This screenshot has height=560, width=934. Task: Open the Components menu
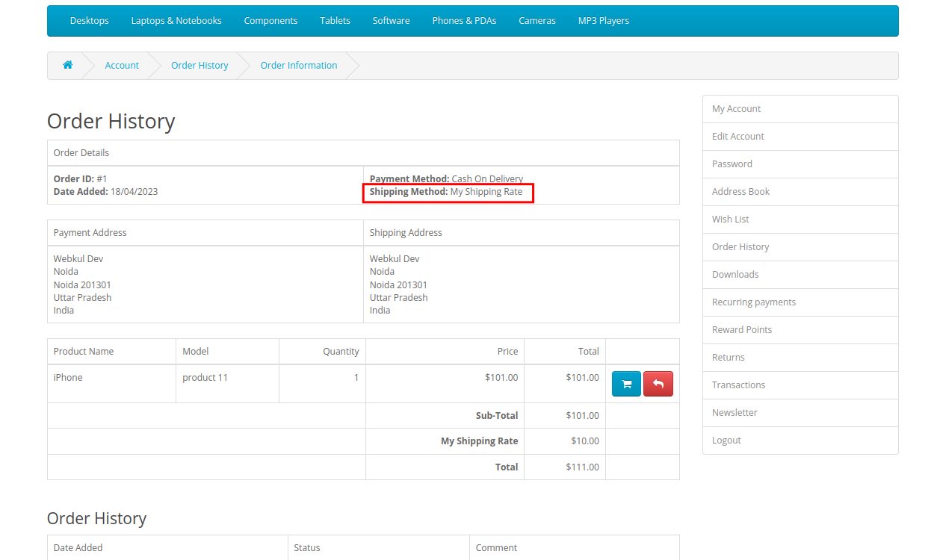270,21
